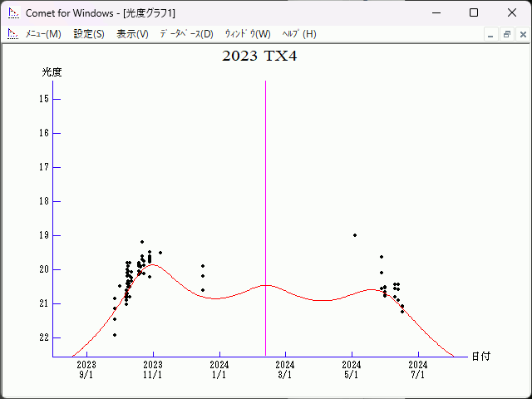Click the window title text Comet for Windows
The image size is (532, 399).
70,13
